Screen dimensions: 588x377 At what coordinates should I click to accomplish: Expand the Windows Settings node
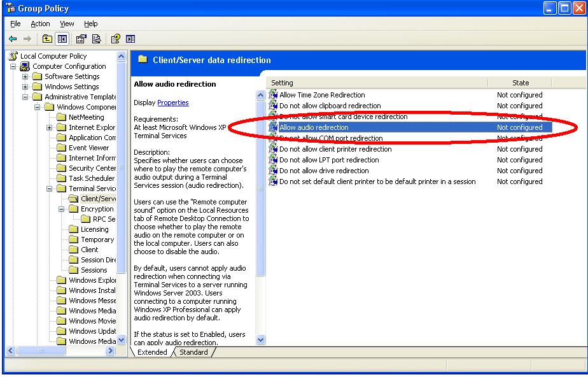tap(25, 87)
